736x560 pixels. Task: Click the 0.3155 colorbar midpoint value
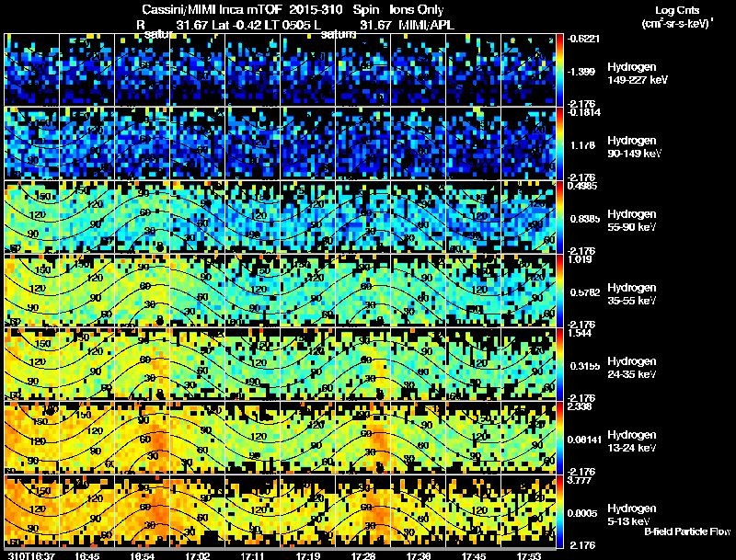(585, 366)
